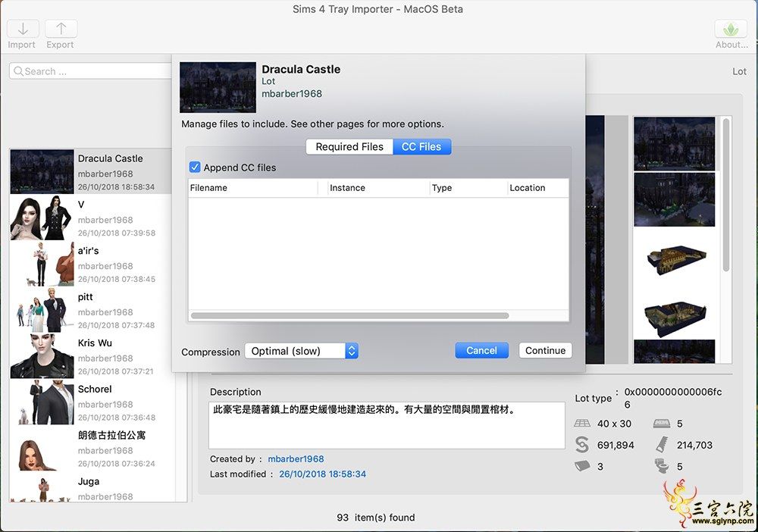Viewport: 758px width, 532px height.
Task: Click the thumbnail strip vertical scrollbar
Action: (725, 195)
